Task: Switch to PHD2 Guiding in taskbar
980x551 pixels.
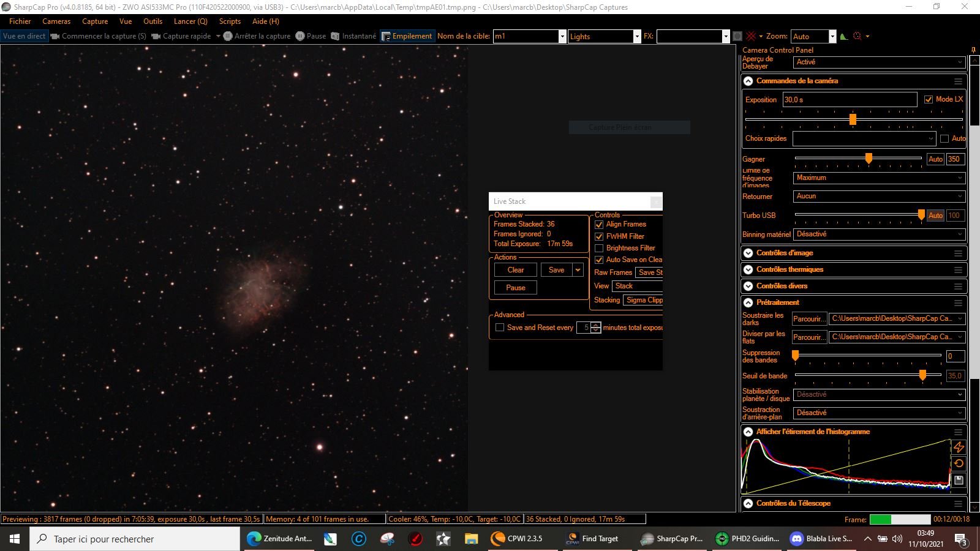Action: click(747, 539)
